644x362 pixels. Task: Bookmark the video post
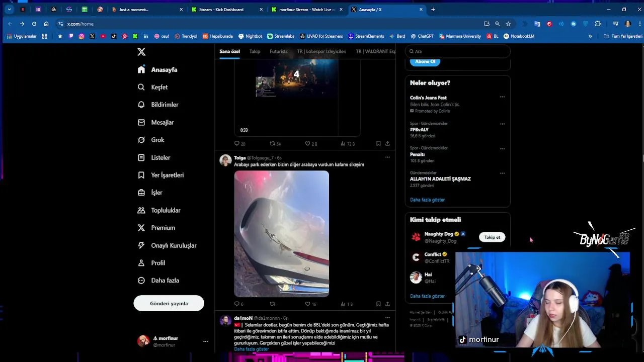pos(378,144)
